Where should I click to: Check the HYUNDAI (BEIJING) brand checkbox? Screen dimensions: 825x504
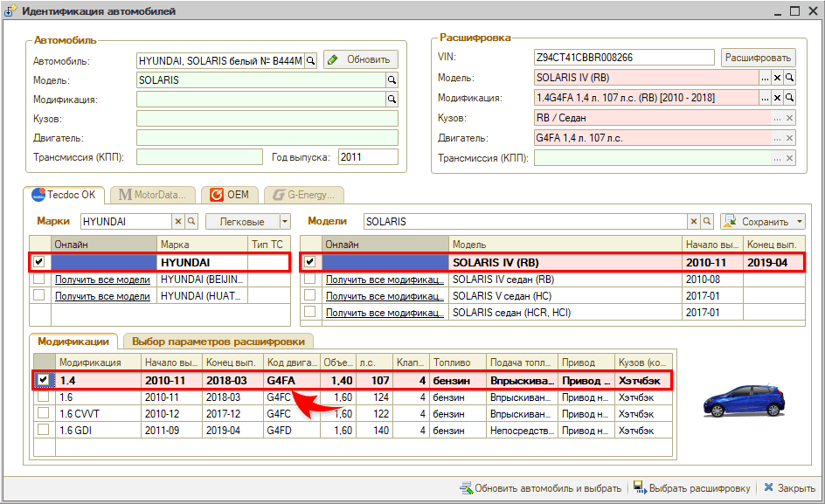point(39,280)
